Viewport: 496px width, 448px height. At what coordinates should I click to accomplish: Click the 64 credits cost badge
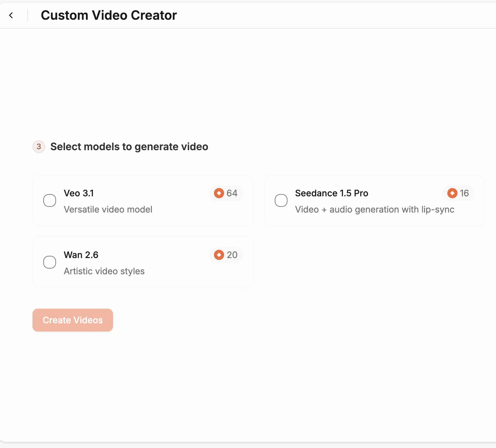(226, 193)
